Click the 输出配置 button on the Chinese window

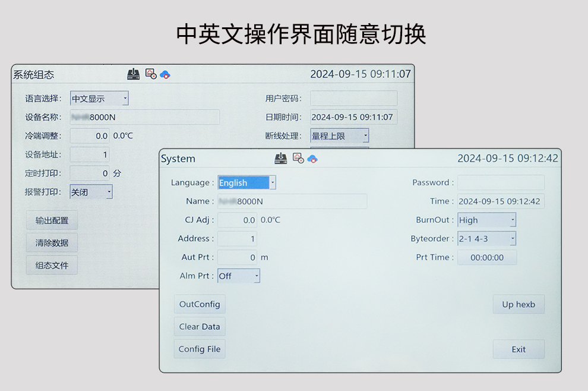tap(51, 220)
